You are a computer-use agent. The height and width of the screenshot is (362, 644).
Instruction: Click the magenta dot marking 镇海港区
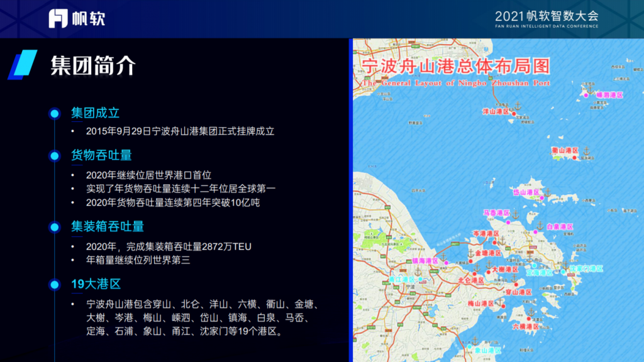[447, 261]
